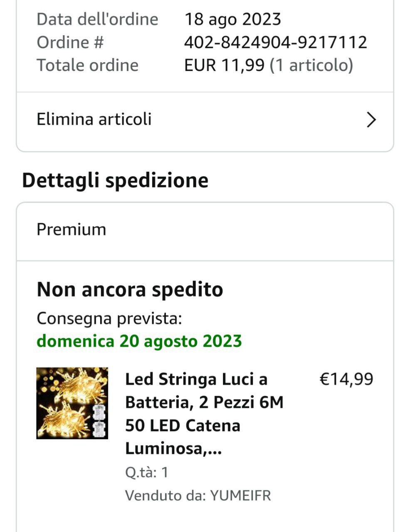Open the Led Stringa Luci product title
This screenshot has width=410, height=532.
tap(204, 414)
